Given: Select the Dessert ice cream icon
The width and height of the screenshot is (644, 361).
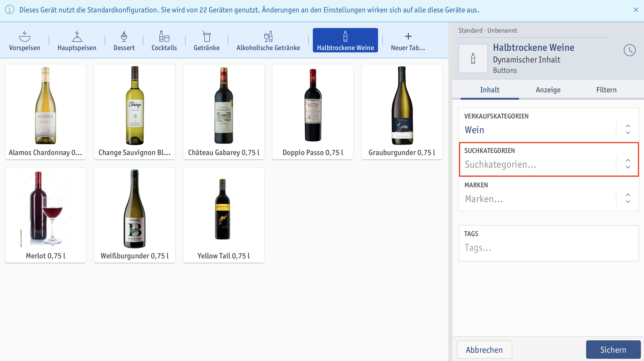Looking at the screenshot, I should [x=124, y=36].
